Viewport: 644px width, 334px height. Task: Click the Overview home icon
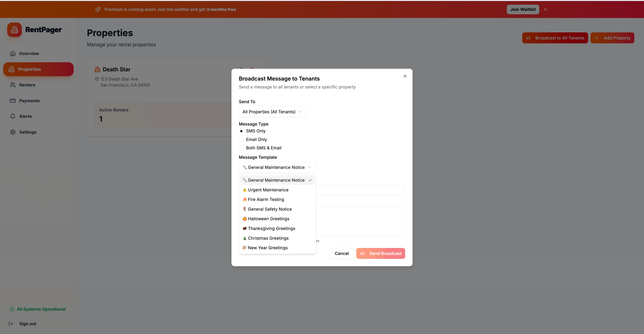pos(13,54)
